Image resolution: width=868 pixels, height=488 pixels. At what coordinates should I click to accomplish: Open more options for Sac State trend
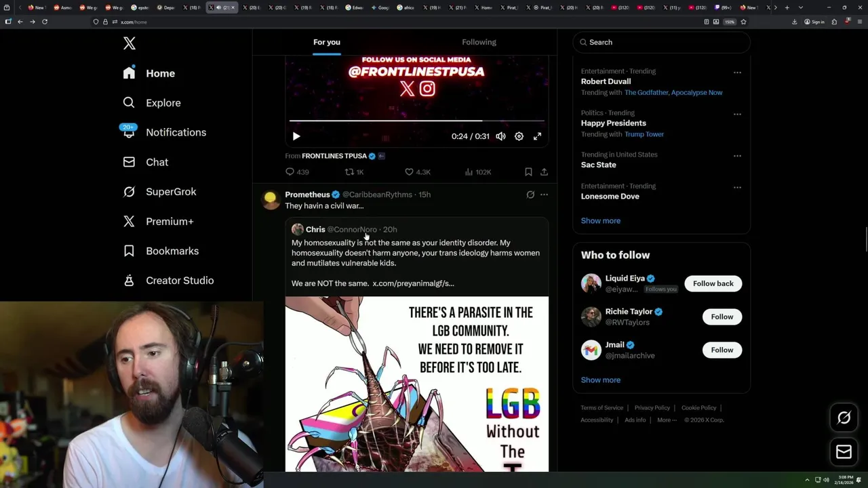click(737, 156)
